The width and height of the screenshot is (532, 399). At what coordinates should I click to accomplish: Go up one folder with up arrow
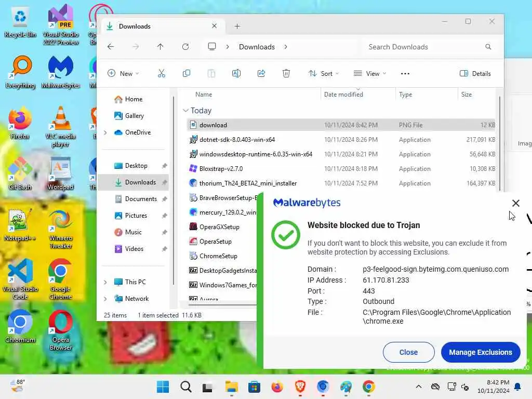(x=160, y=47)
